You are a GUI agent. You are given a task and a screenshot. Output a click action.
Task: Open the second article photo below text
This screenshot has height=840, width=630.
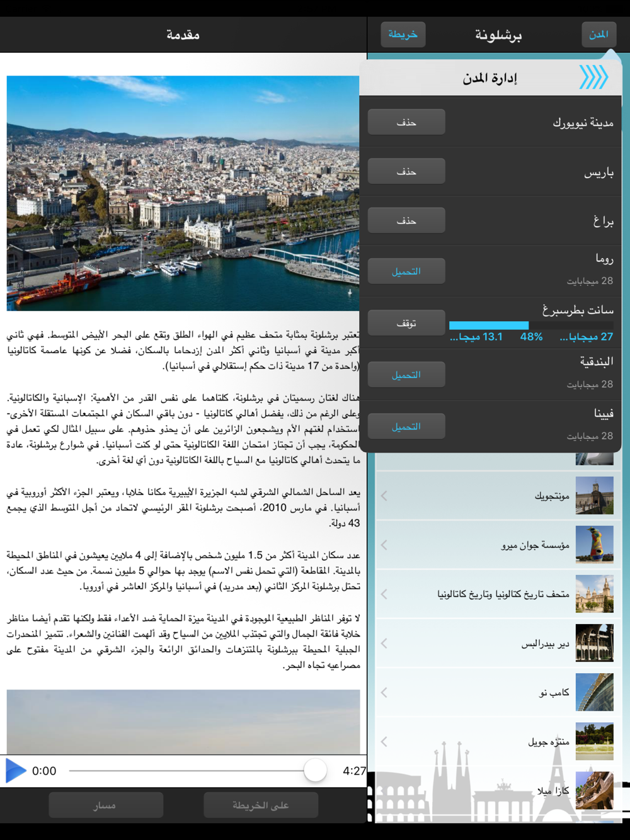click(x=183, y=722)
